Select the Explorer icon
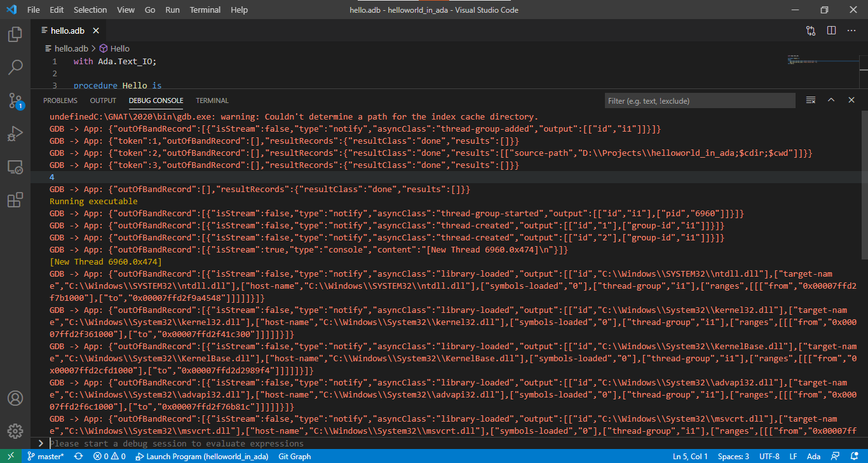Viewport: 868px width, 463px height. click(x=15, y=34)
